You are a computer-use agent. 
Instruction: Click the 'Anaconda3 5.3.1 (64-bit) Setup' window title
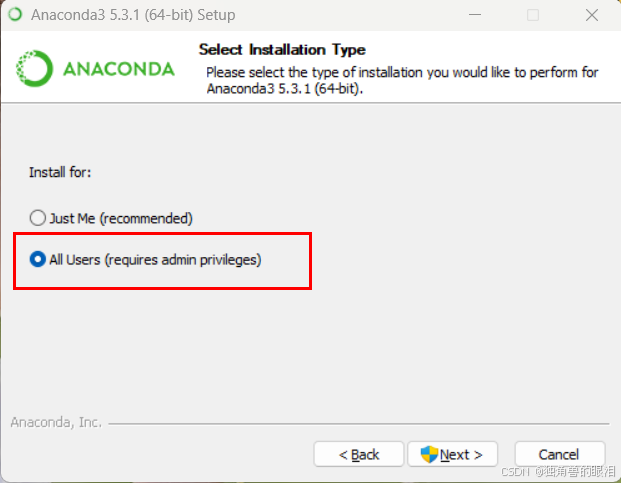(x=133, y=15)
